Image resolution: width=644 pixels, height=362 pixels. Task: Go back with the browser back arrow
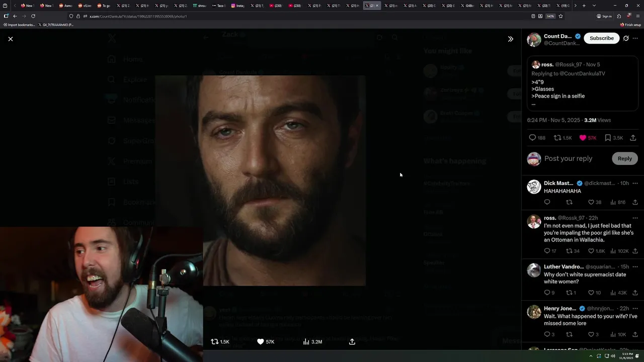pos(15,16)
